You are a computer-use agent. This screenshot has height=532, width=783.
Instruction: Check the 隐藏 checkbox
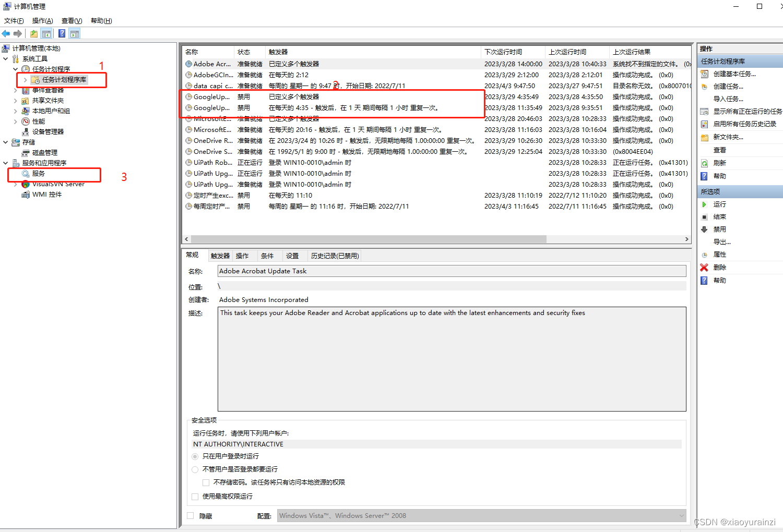tap(191, 516)
